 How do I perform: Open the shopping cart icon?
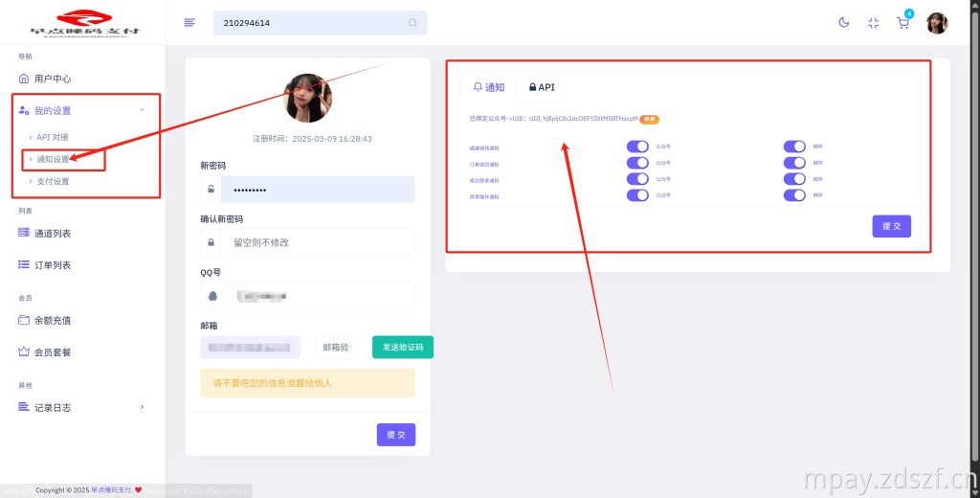[x=902, y=23]
